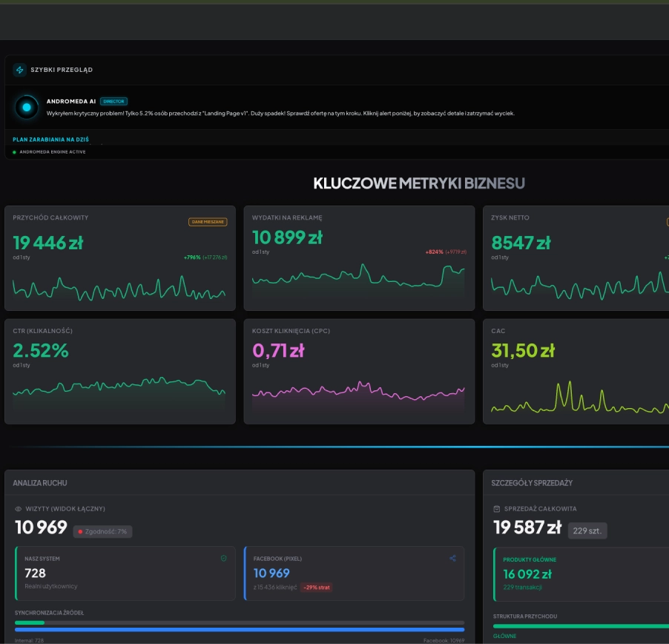This screenshot has width=669, height=644.
Task: Select the CTR (Klikalność) metric card
Action: pyautogui.click(x=119, y=371)
